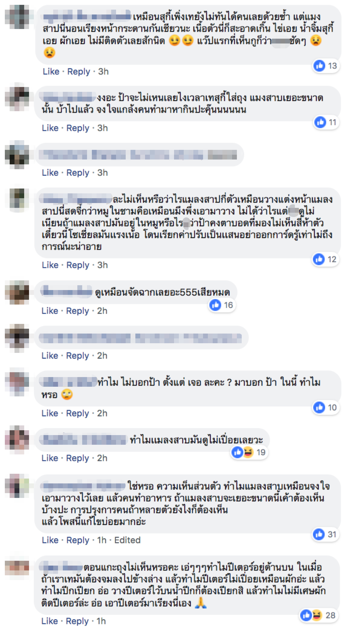Click the 3h timestamp on the first comment
The height and width of the screenshot is (631, 364).
[x=104, y=71]
